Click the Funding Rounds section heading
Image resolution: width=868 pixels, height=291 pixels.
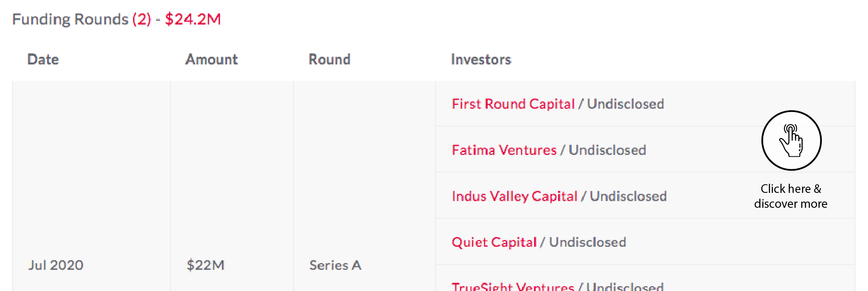[70, 19]
